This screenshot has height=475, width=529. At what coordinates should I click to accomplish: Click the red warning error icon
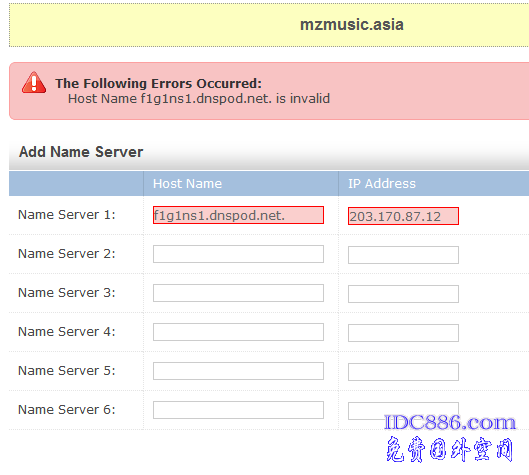point(34,82)
